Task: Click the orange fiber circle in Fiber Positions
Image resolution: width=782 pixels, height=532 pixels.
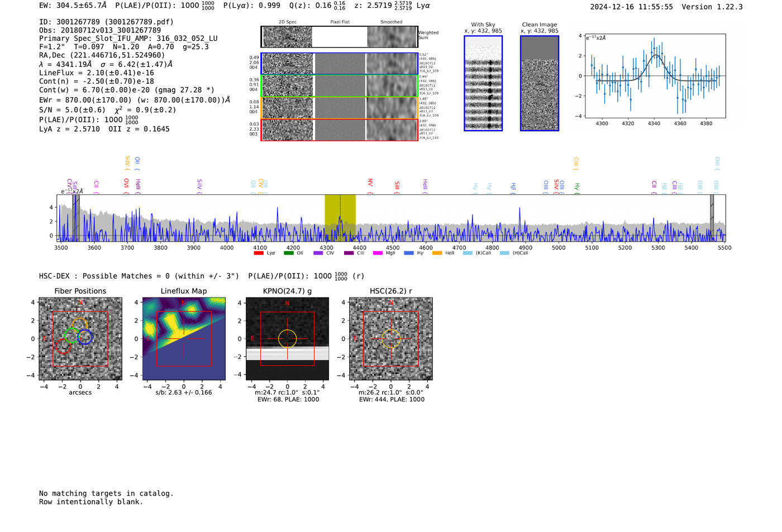Action: 80,325
